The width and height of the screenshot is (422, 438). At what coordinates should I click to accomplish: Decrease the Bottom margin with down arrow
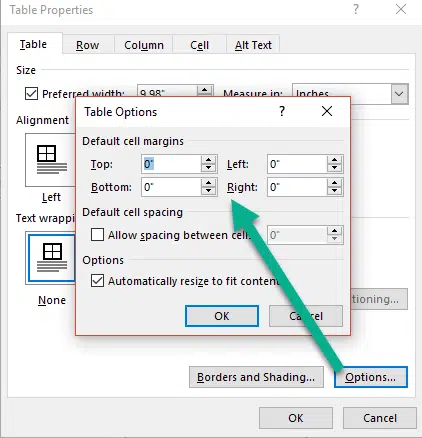[x=209, y=191]
